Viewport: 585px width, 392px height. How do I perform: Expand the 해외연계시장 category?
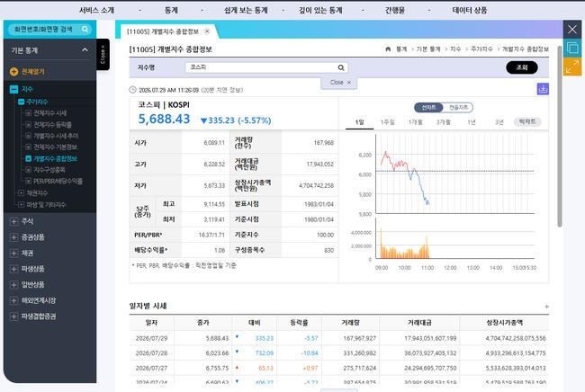coord(13,300)
